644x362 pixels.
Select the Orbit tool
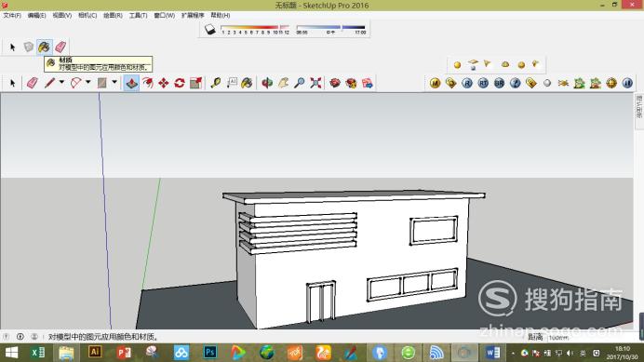(267, 83)
